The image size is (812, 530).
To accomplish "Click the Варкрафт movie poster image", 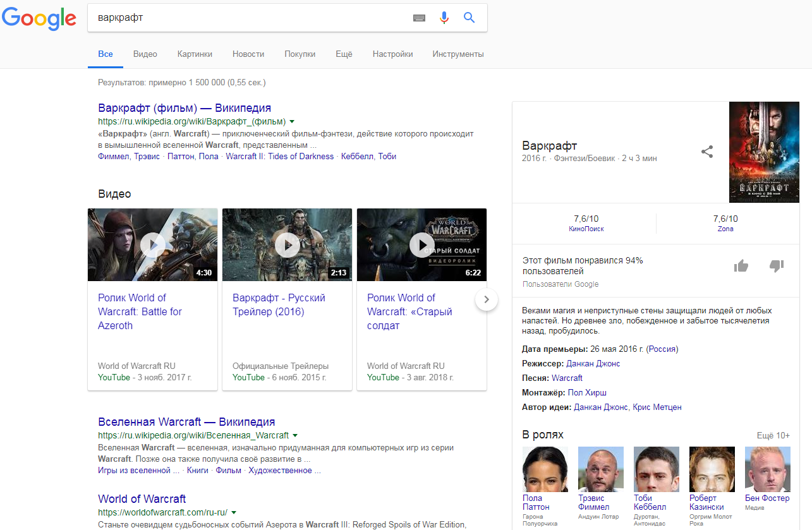I will point(764,152).
